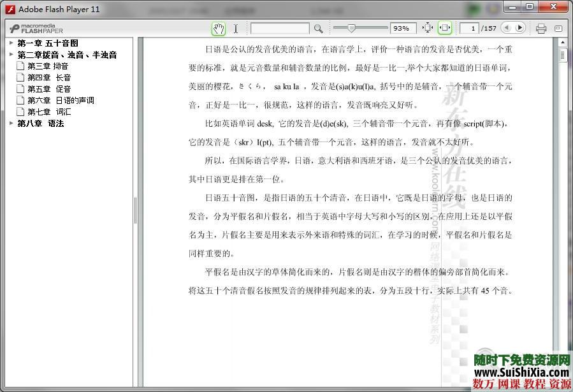
Task: Click the printer icon
Action: (x=541, y=29)
